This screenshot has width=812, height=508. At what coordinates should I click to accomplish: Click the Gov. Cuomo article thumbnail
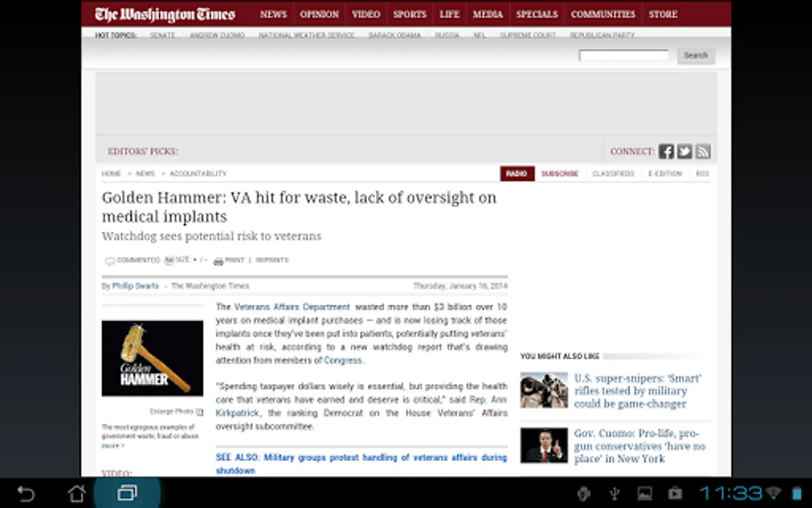[x=544, y=445]
